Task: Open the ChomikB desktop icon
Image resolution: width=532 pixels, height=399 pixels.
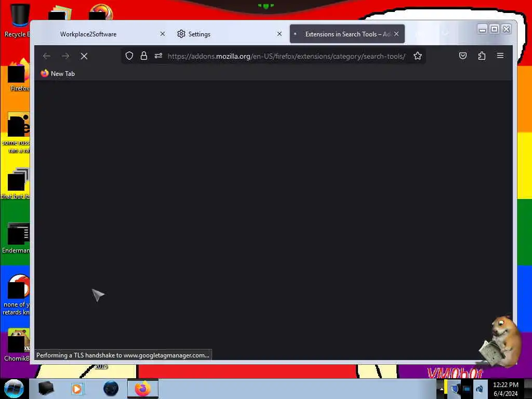Action: [x=17, y=345]
